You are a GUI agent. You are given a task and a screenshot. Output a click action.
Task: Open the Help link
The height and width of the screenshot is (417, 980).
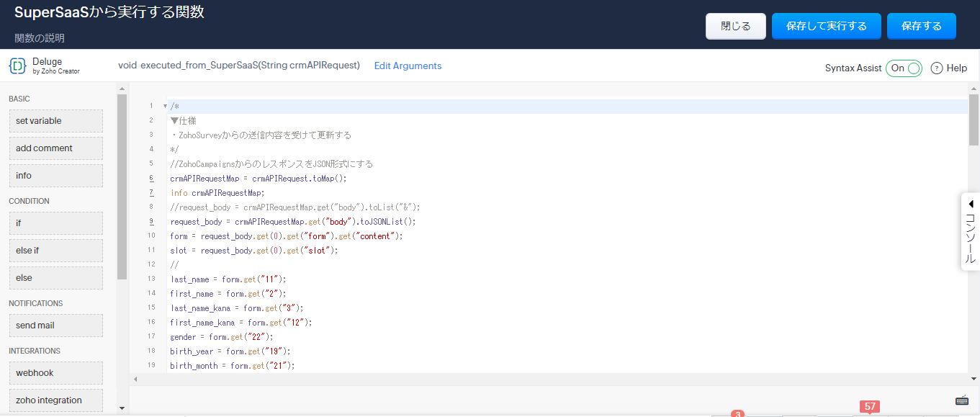tap(957, 68)
